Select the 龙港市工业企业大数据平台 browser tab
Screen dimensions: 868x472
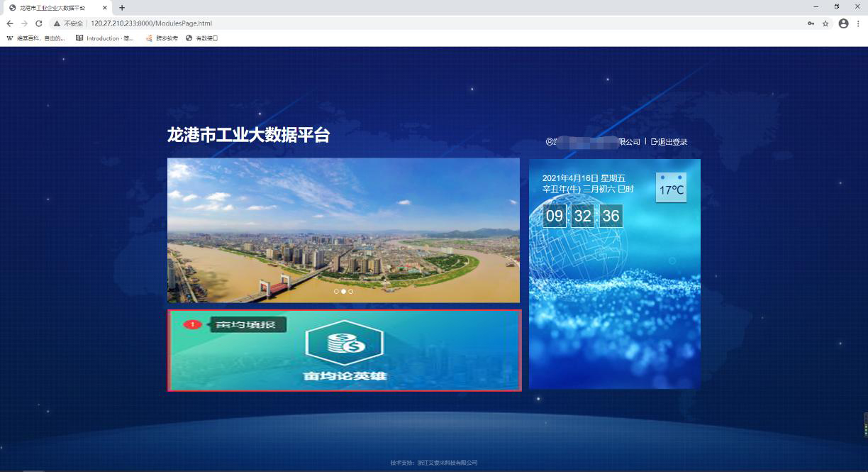click(x=57, y=7)
